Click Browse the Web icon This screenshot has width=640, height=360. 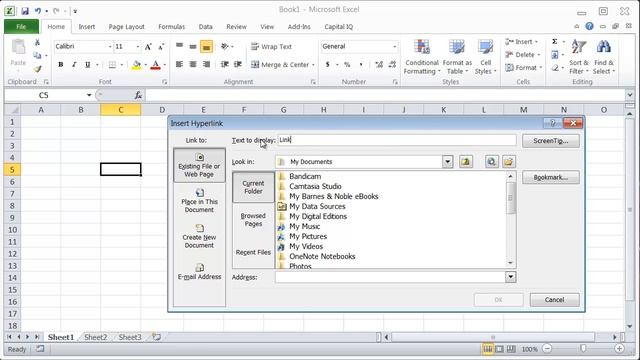491,162
